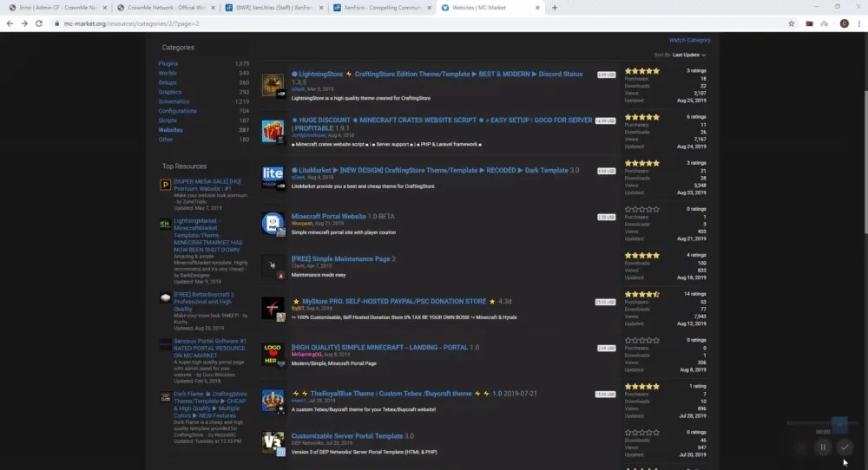Open the Graphics category
The image size is (868, 470).
[170, 92]
